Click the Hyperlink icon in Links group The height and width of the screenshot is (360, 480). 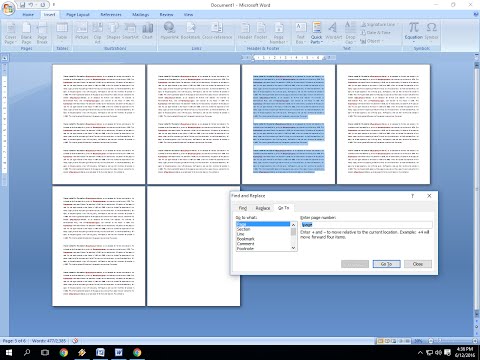170,32
